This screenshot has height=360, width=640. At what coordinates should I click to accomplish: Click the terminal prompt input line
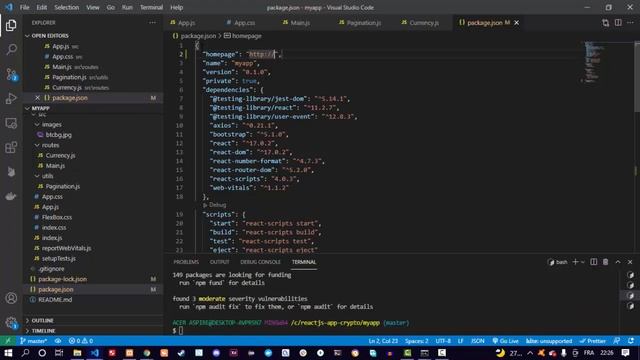coord(181,331)
